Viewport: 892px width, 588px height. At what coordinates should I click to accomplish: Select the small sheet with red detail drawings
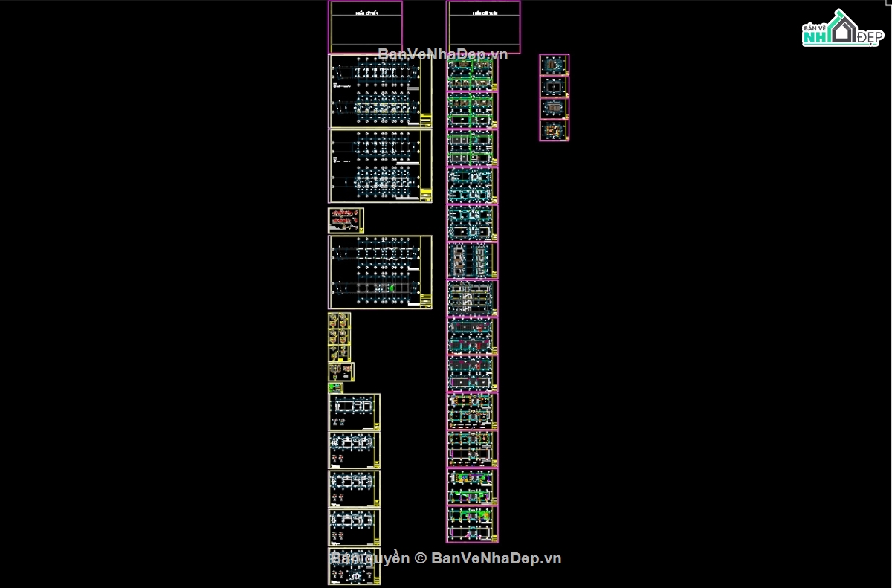[x=346, y=220]
